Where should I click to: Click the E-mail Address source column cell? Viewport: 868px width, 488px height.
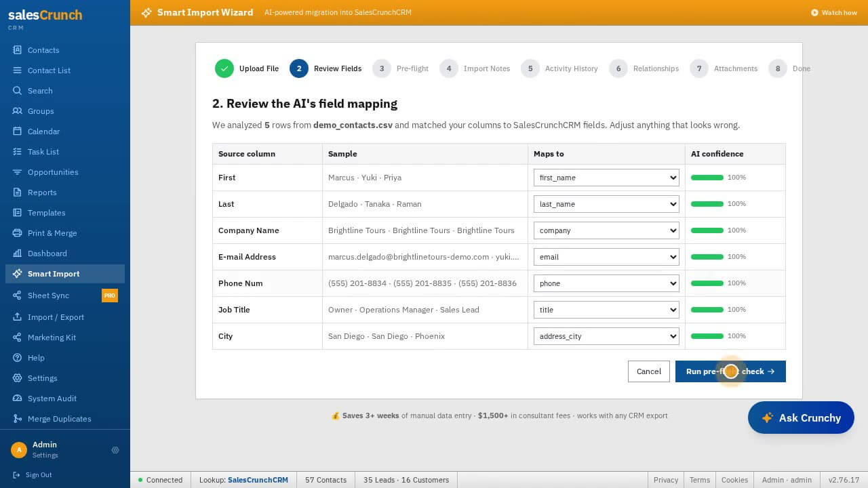tap(267, 257)
